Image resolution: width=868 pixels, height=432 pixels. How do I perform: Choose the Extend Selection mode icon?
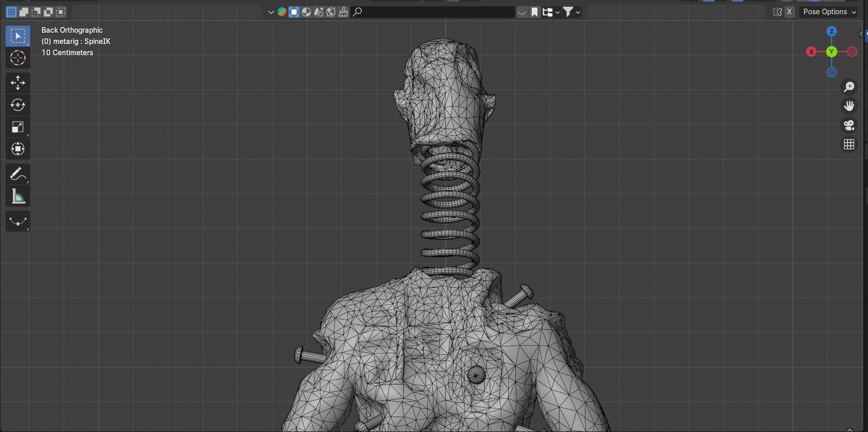24,12
